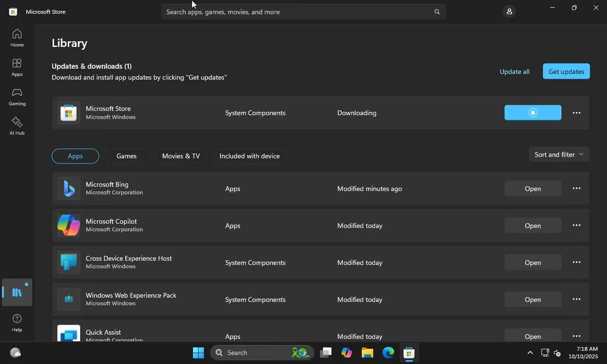
Task: Click the Get updates button
Action: 566,72
